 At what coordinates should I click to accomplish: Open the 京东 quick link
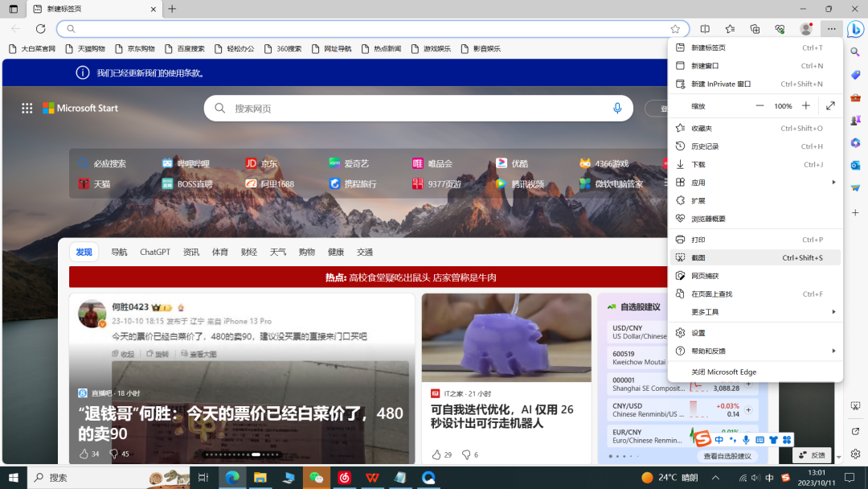coord(262,163)
